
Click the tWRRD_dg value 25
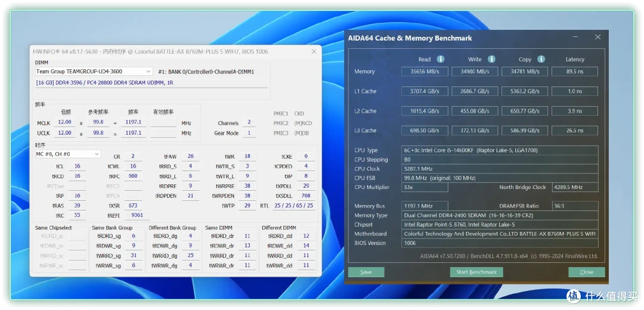pyautogui.click(x=190, y=256)
